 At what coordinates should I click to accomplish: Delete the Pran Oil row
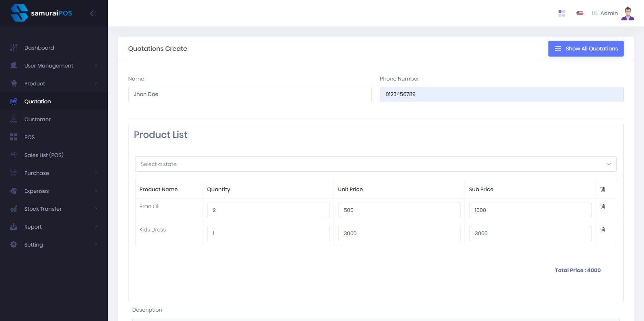pyautogui.click(x=603, y=207)
